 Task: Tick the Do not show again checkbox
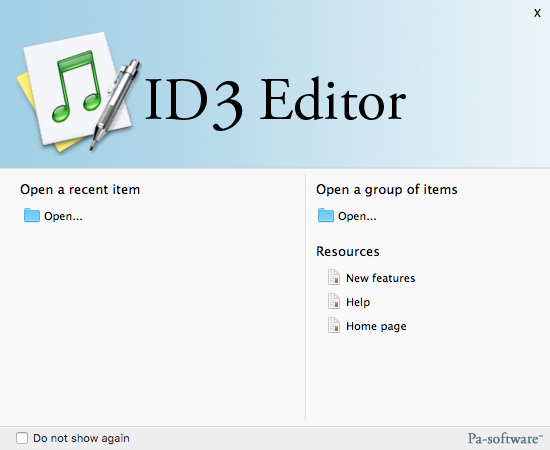point(22,438)
